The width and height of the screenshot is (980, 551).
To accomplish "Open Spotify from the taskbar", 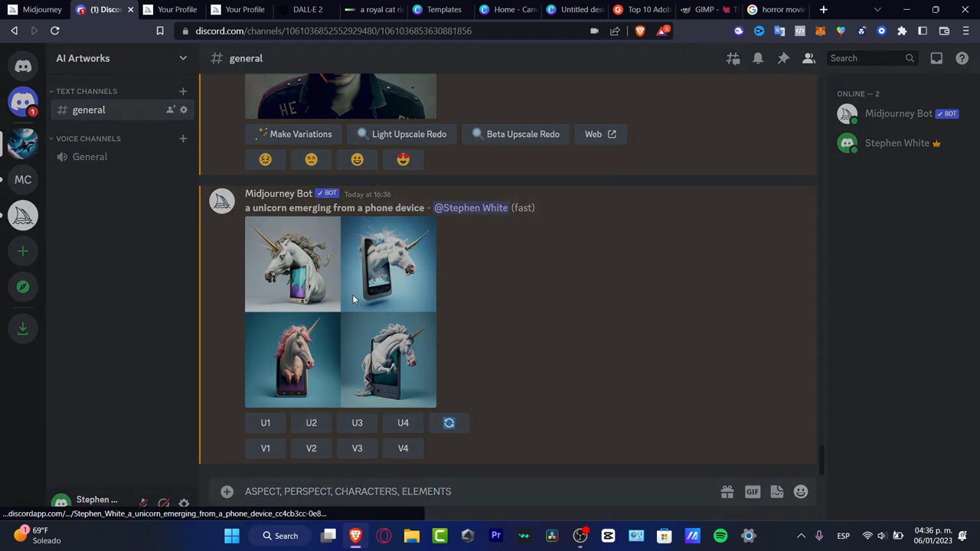I will click(720, 536).
